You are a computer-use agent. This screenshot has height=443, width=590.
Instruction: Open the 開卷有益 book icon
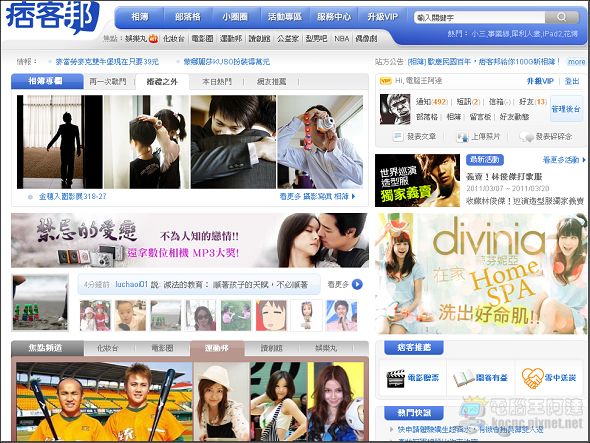[463, 378]
